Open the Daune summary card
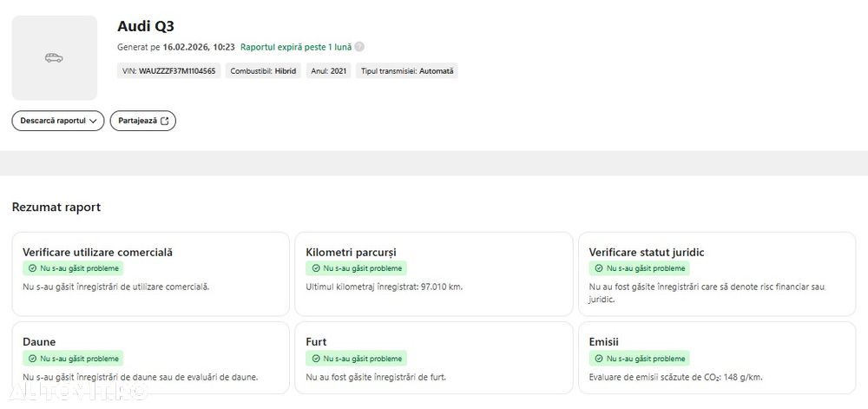 point(150,358)
